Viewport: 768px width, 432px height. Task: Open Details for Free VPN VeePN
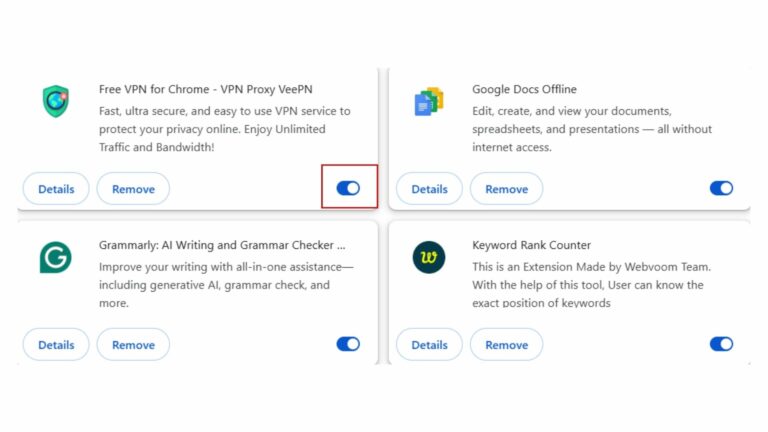(x=56, y=189)
